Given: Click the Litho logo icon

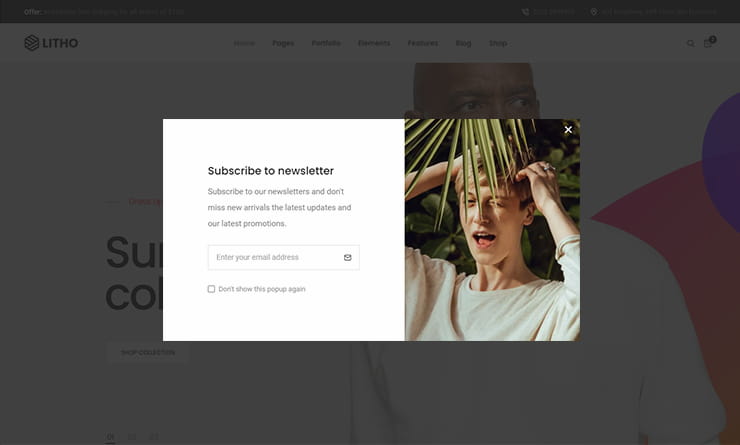Looking at the screenshot, I should point(32,43).
